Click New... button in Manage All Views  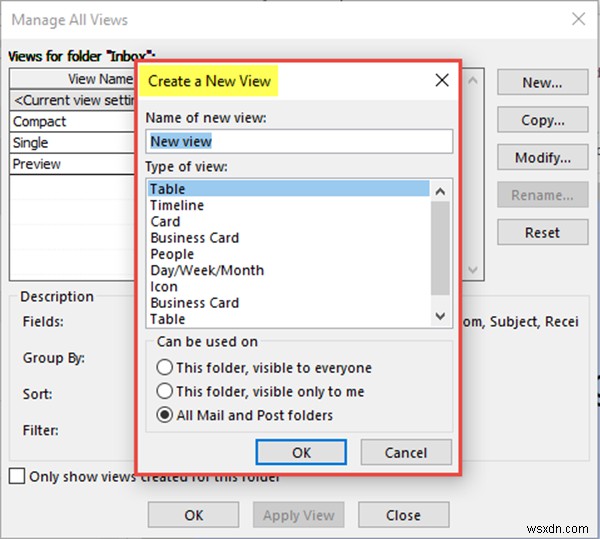(x=543, y=82)
